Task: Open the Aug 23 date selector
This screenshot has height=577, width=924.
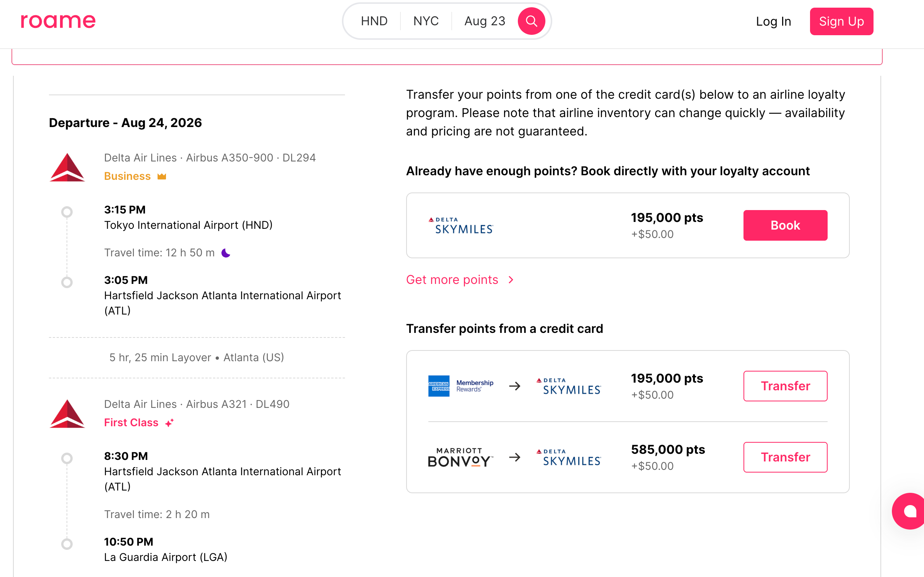Action: pyautogui.click(x=484, y=21)
